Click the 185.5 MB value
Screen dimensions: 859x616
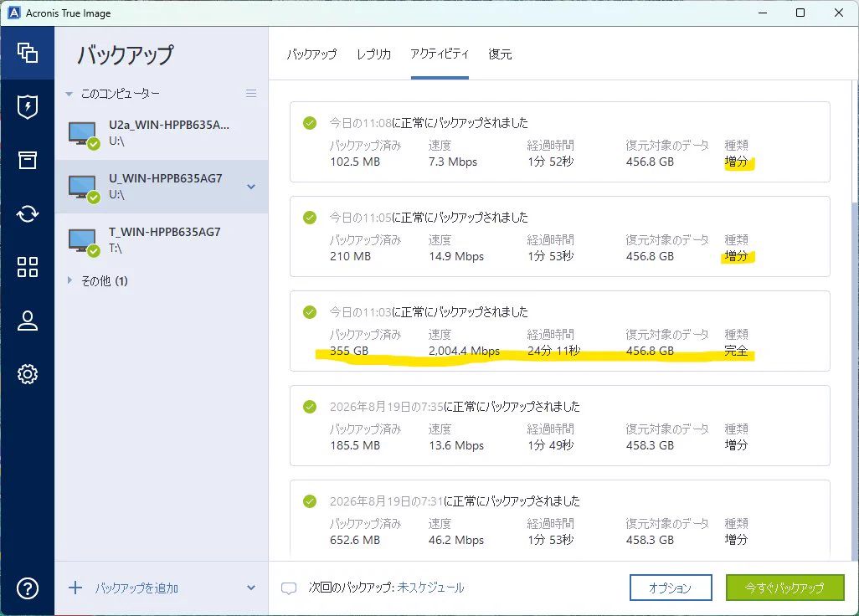coord(355,446)
